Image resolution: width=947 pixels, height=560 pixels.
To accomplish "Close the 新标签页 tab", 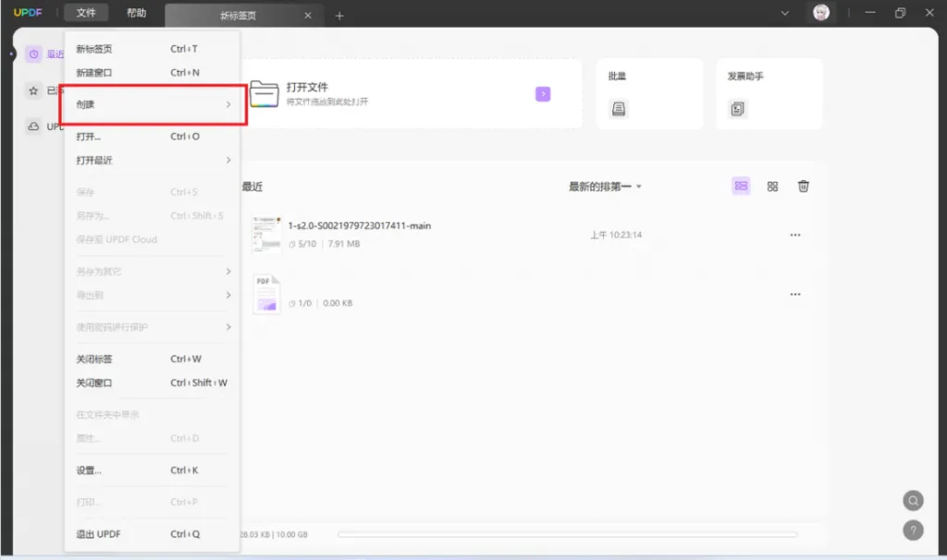I will [308, 16].
